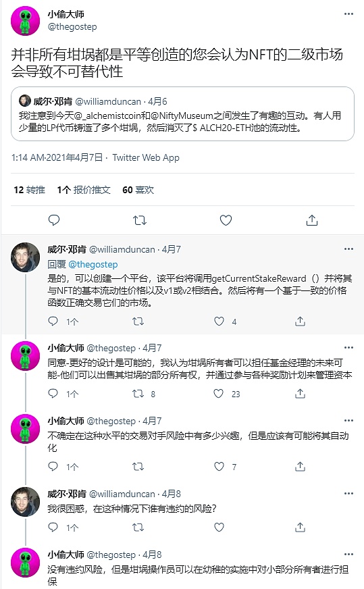Retweet the reply showing 8 retweets
Viewport: 364px width, 589px height.
pyautogui.click(x=138, y=394)
